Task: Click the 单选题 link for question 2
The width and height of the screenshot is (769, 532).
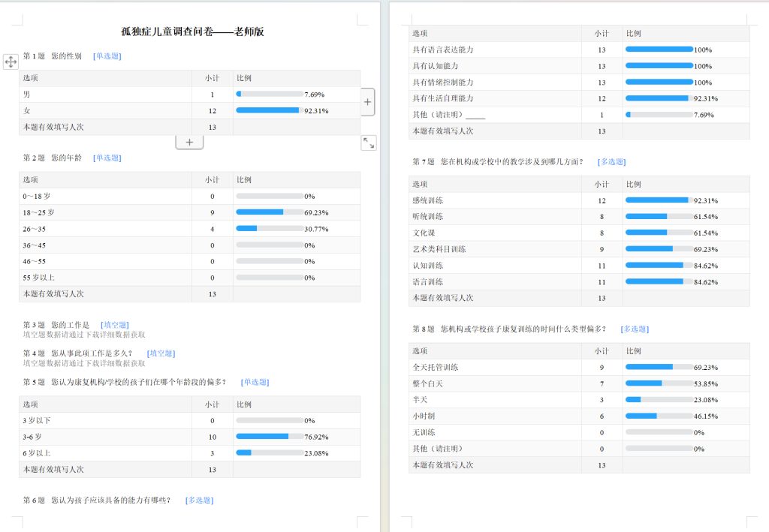Action: pos(107,158)
